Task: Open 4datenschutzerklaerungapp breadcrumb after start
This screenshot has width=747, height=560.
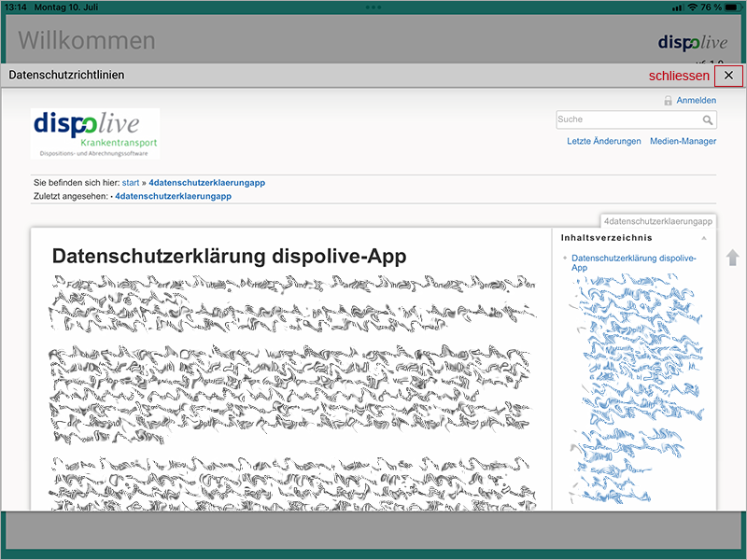Action: [206, 183]
